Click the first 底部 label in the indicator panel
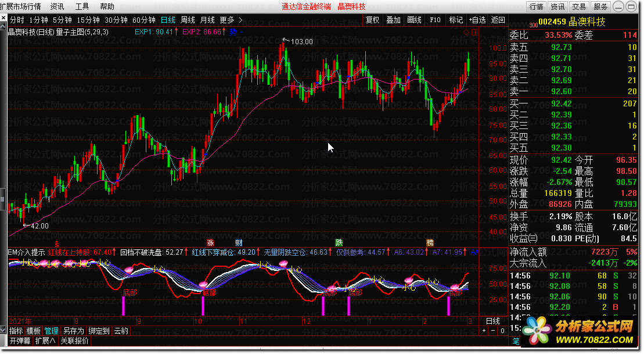 tap(129, 292)
